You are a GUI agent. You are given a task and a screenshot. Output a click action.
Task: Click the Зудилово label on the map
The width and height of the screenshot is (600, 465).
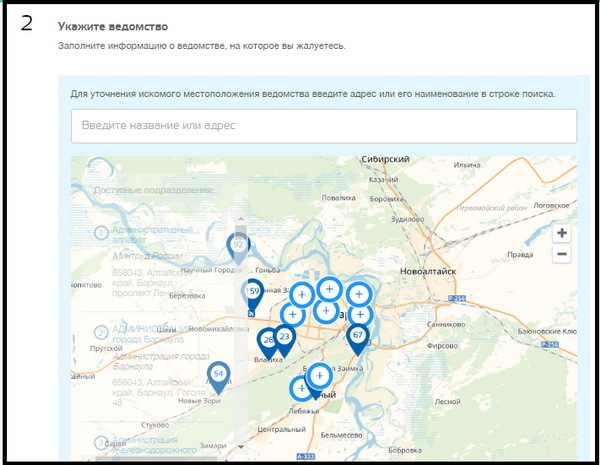point(408,219)
